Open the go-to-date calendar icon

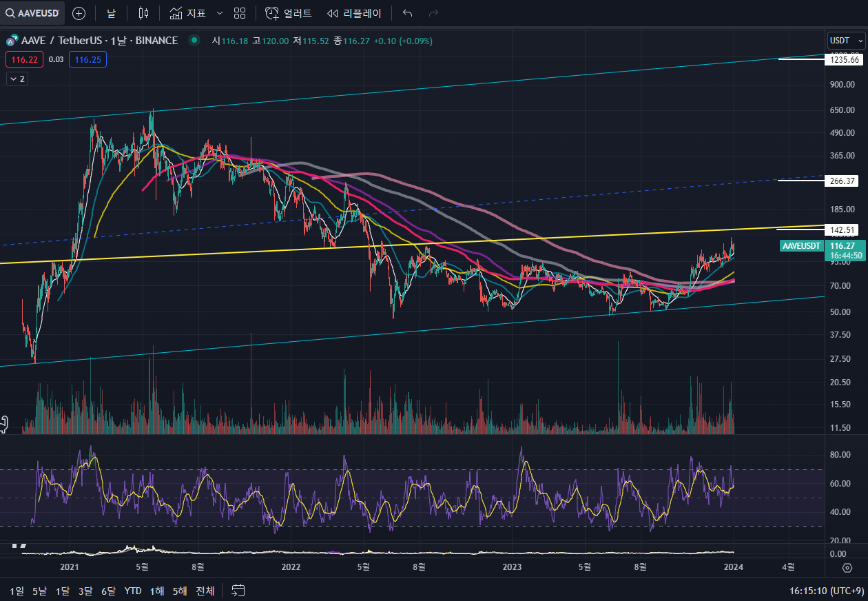coord(238,590)
